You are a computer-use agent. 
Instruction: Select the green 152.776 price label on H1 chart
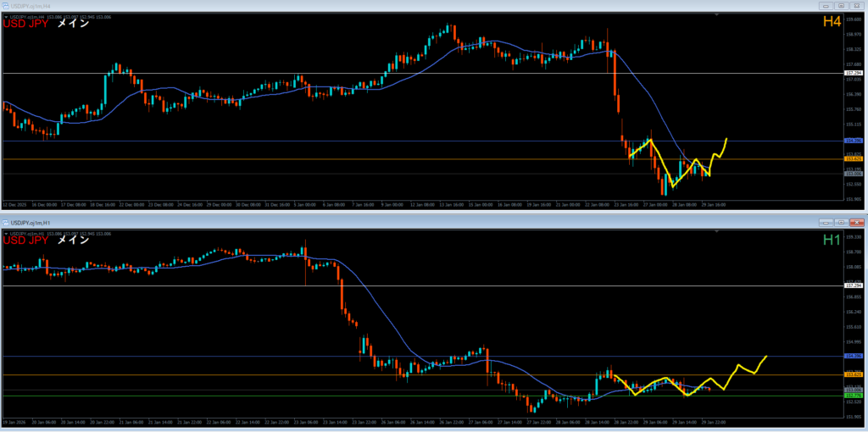coord(854,396)
